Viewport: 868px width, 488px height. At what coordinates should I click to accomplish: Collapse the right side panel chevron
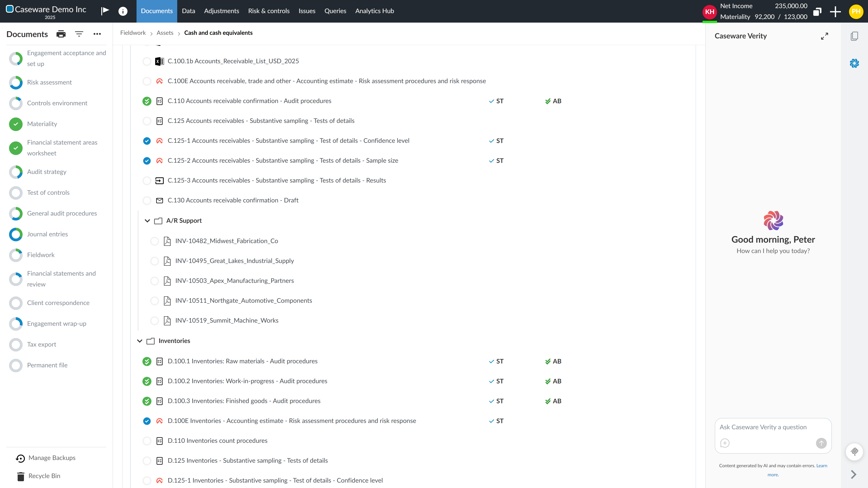[854, 474]
